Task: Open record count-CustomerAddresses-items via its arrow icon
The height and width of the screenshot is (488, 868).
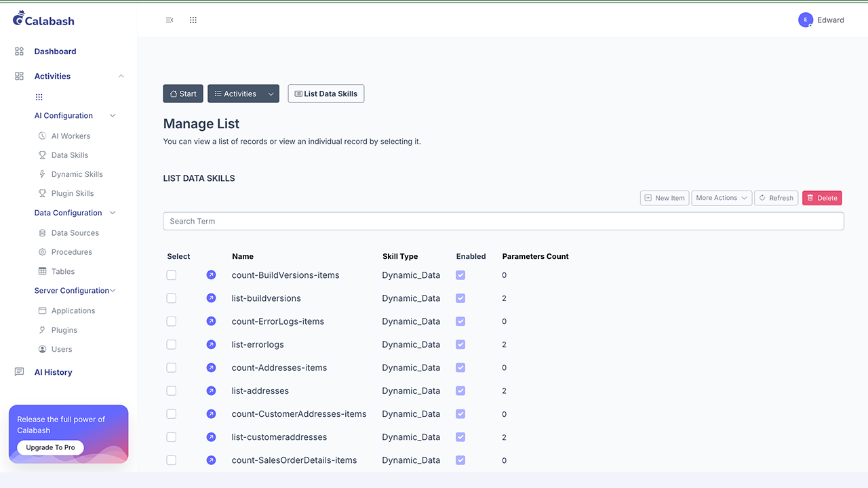Action: (211, 414)
